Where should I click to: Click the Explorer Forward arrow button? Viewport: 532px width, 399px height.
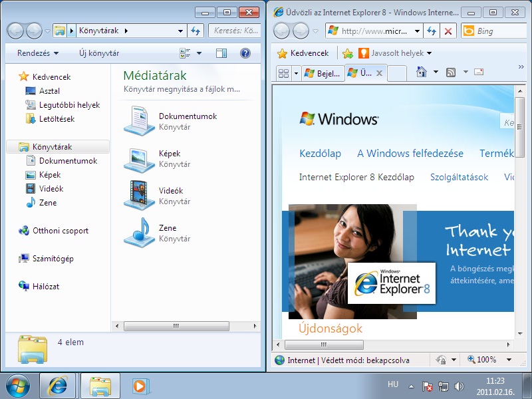point(35,31)
